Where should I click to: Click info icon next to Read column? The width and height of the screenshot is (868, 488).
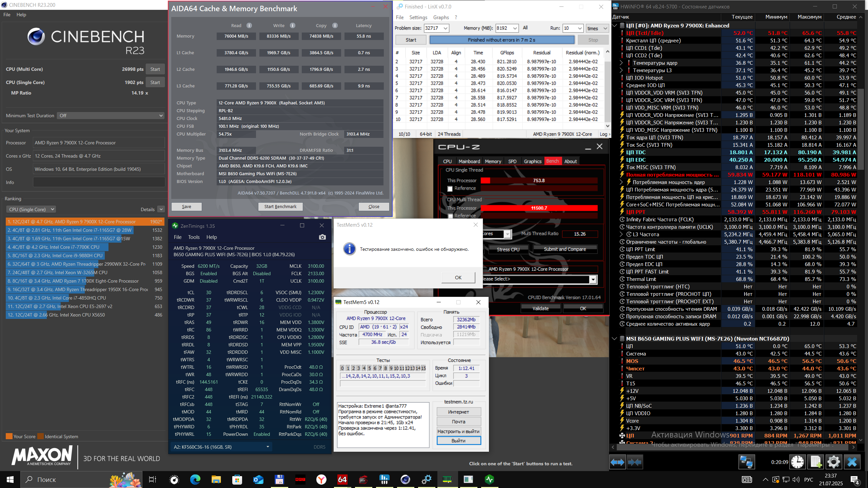tap(249, 25)
